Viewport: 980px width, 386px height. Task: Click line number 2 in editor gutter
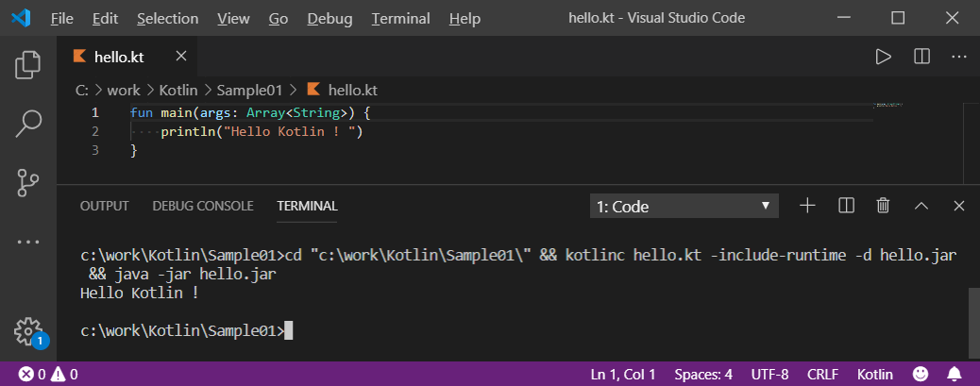(x=95, y=132)
